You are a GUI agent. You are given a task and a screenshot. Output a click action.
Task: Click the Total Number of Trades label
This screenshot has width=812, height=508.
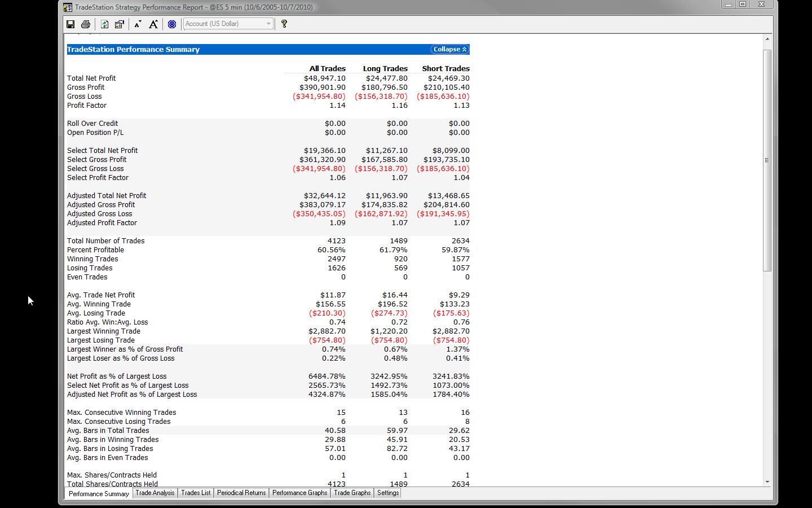[106, 241]
